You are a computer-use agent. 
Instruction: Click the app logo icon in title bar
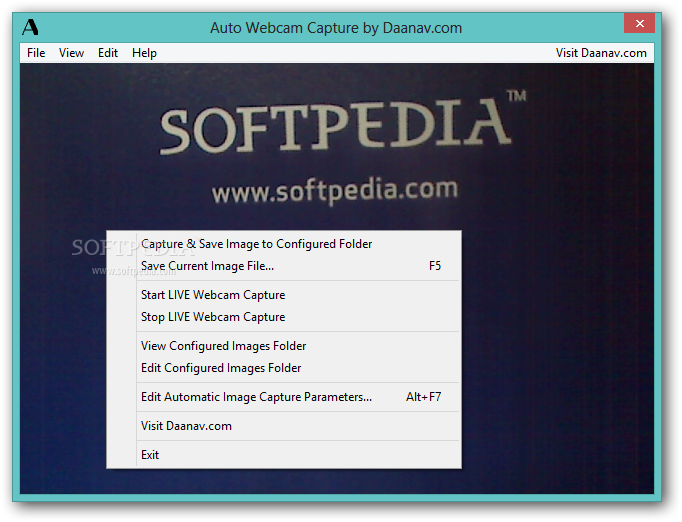[x=30, y=27]
